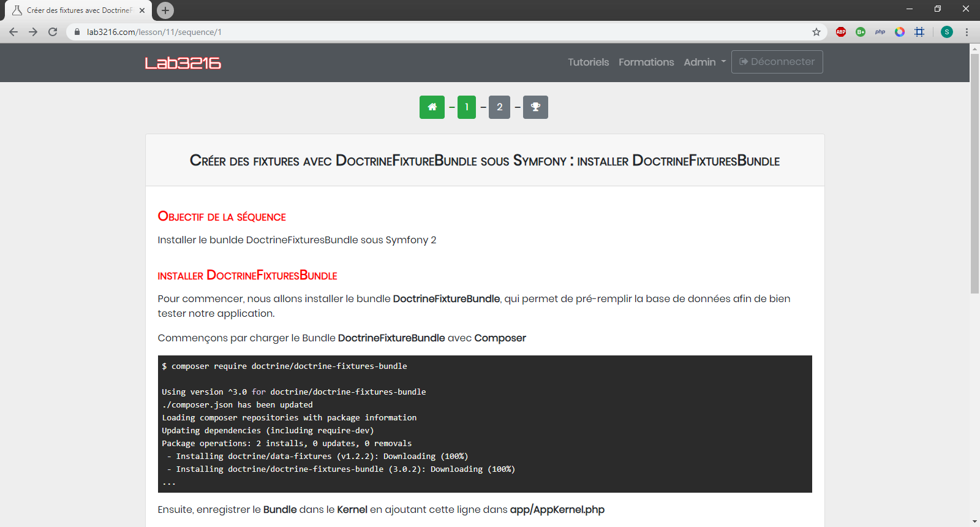Click the address bar URL field
The image size is (980, 527).
(x=429, y=32)
